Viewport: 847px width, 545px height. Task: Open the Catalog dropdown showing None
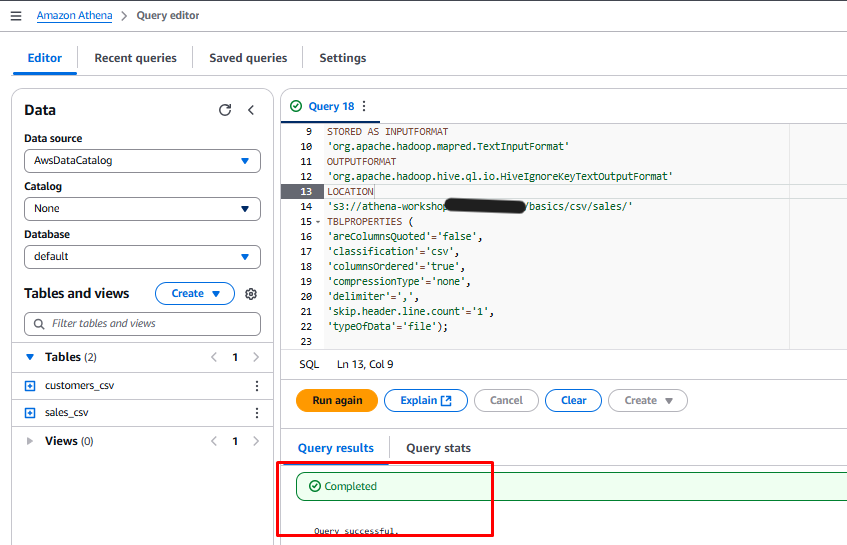(142, 209)
